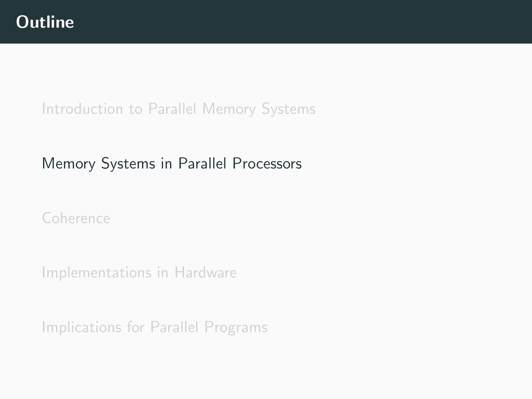Select the currently highlighted outline section

click(172, 164)
